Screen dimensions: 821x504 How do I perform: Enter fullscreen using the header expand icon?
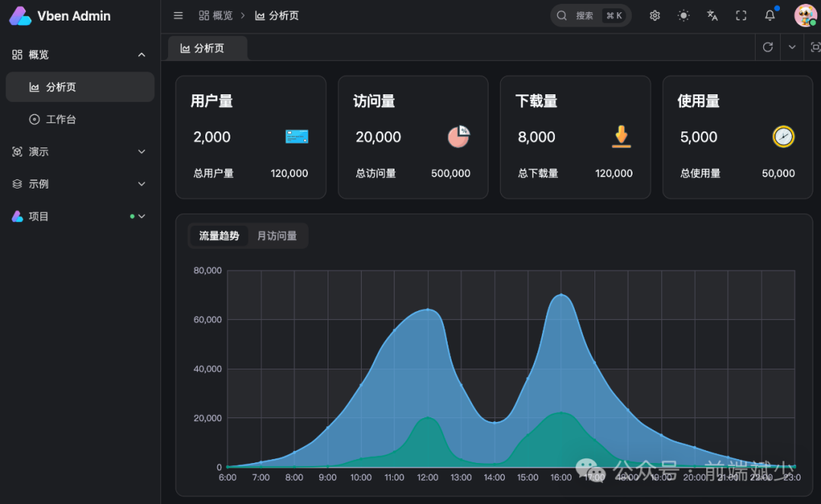click(740, 15)
